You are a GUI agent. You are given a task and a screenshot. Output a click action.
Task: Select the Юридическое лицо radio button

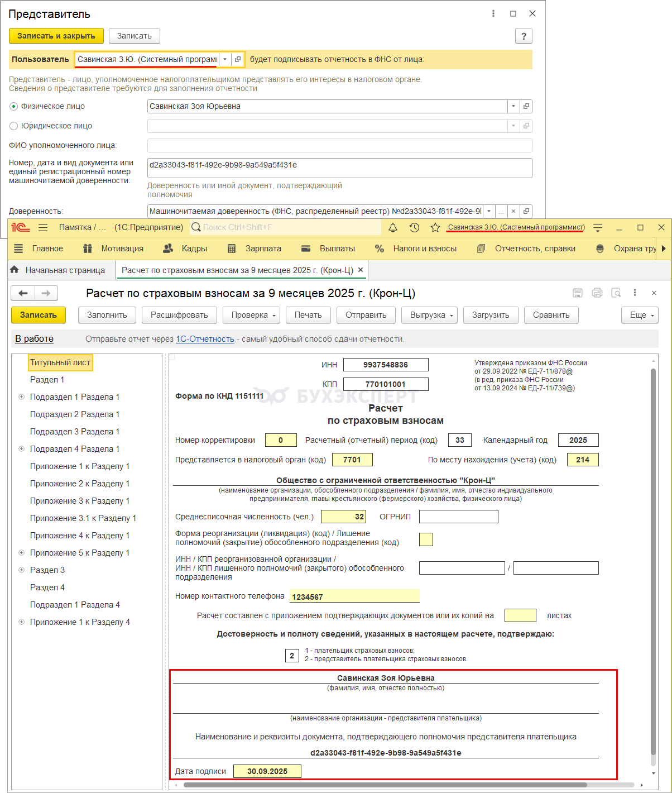pyautogui.click(x=14, y=126)
